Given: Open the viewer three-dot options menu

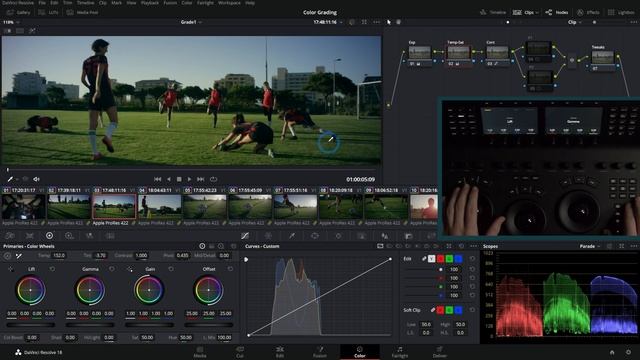Looking at the screenshot, I should point(376,22).
